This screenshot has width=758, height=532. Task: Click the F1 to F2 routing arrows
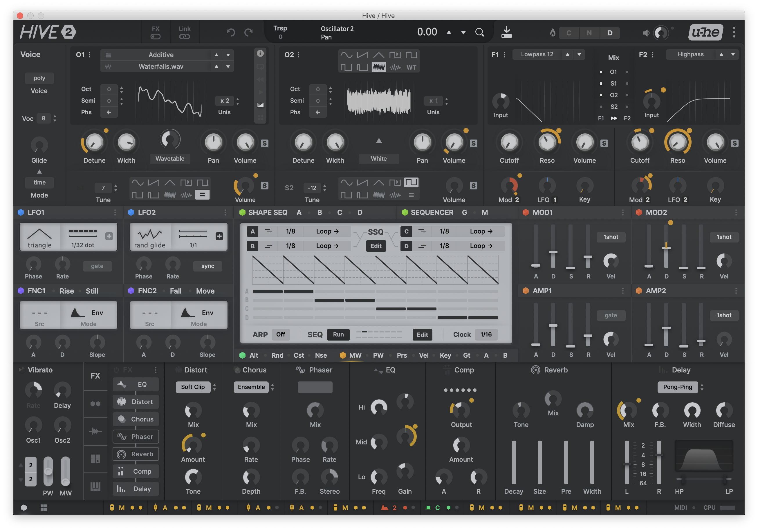click(x=614, y=118)
